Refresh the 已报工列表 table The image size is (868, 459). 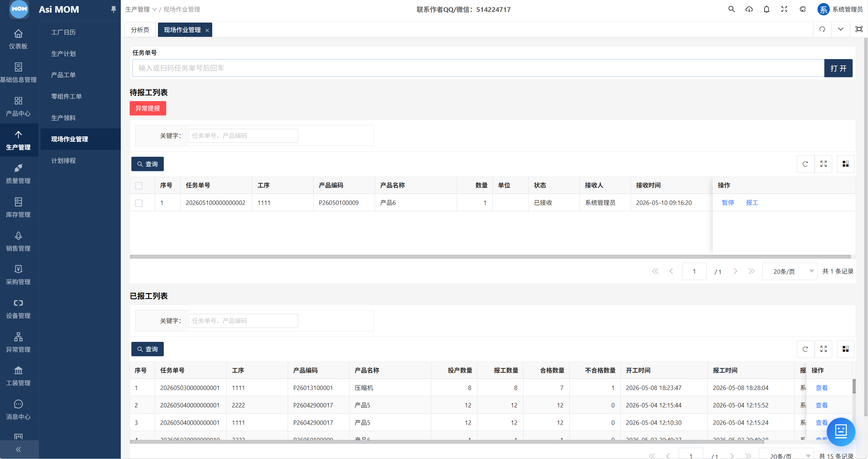coord(805,349)
